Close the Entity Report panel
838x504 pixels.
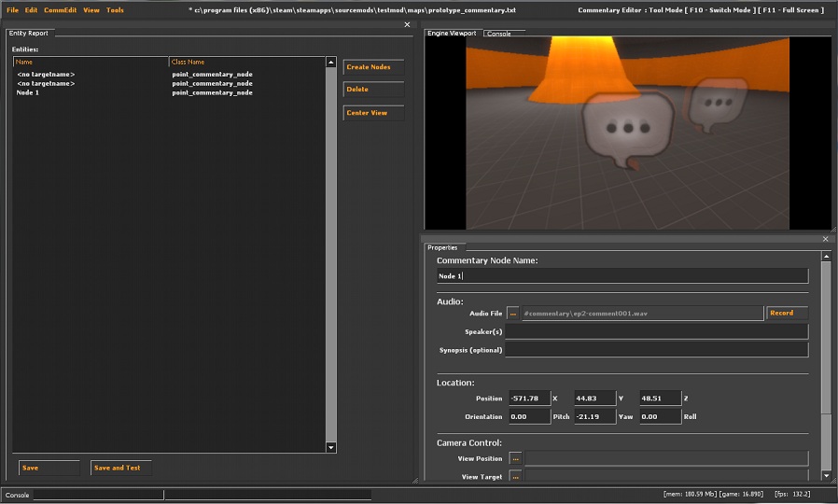click(x=407, y=24)
